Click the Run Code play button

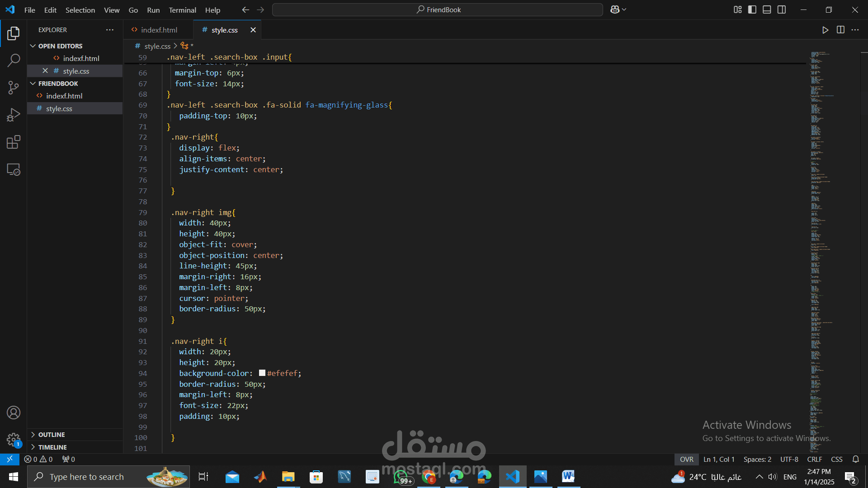click(825, 30)
